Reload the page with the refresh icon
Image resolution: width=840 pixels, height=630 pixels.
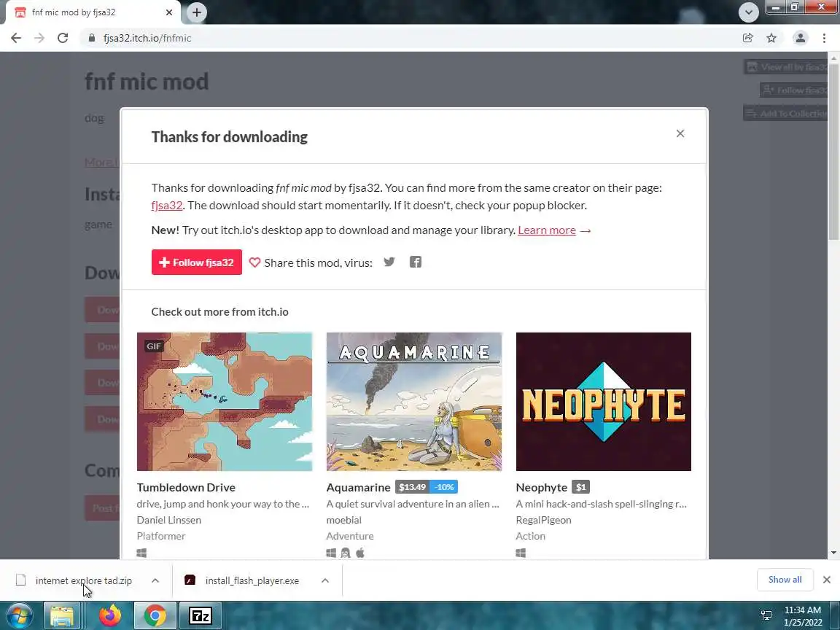coord(63,38)
